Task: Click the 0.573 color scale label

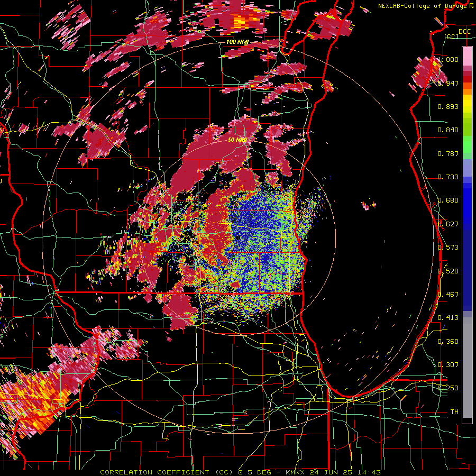Action: tap(448, 248)
